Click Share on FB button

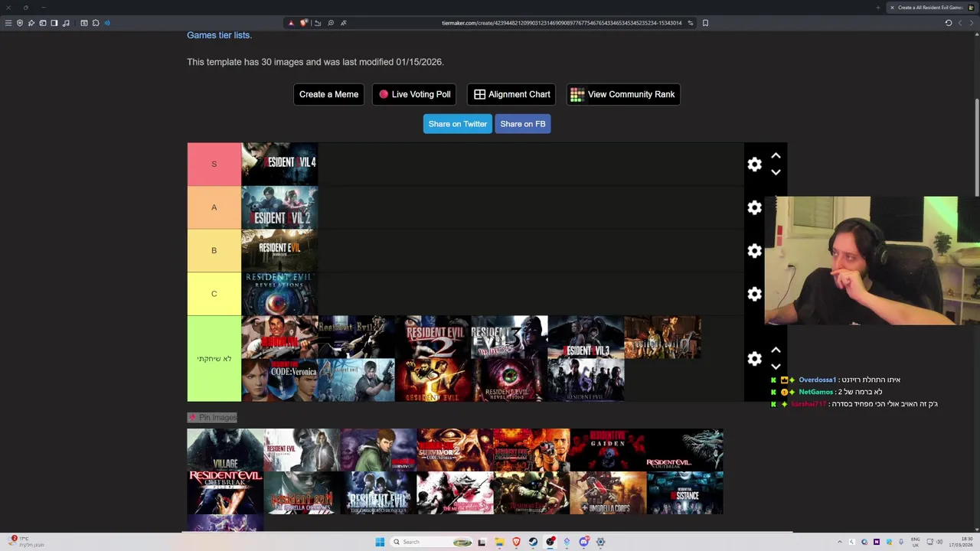[x=523, y=124]
